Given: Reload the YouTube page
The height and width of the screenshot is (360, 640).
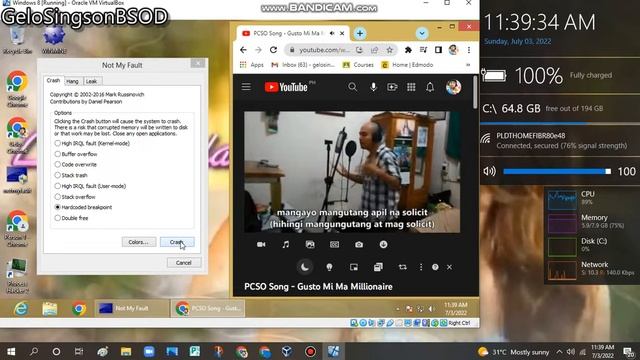Looking at the screenshot, I should tap(273, 50).
